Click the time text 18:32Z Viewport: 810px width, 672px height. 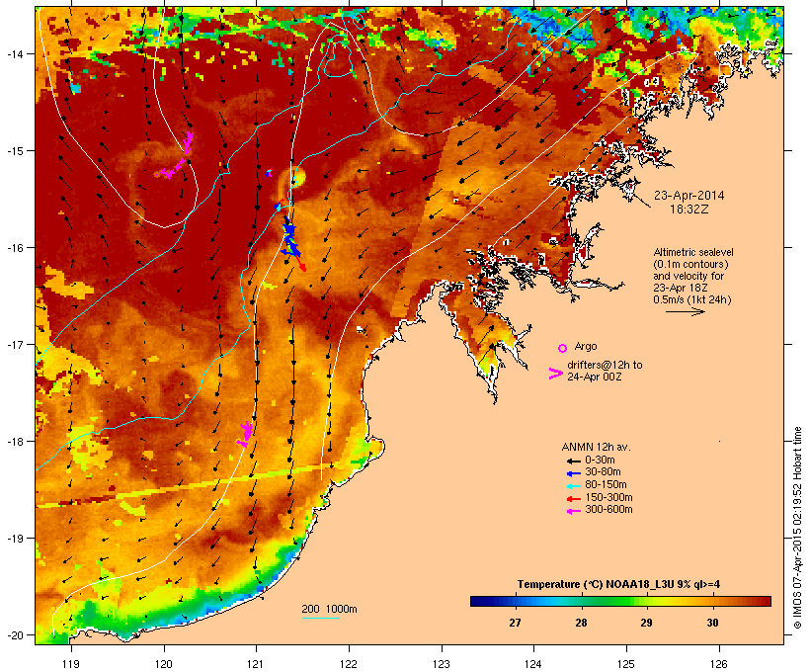689,210
